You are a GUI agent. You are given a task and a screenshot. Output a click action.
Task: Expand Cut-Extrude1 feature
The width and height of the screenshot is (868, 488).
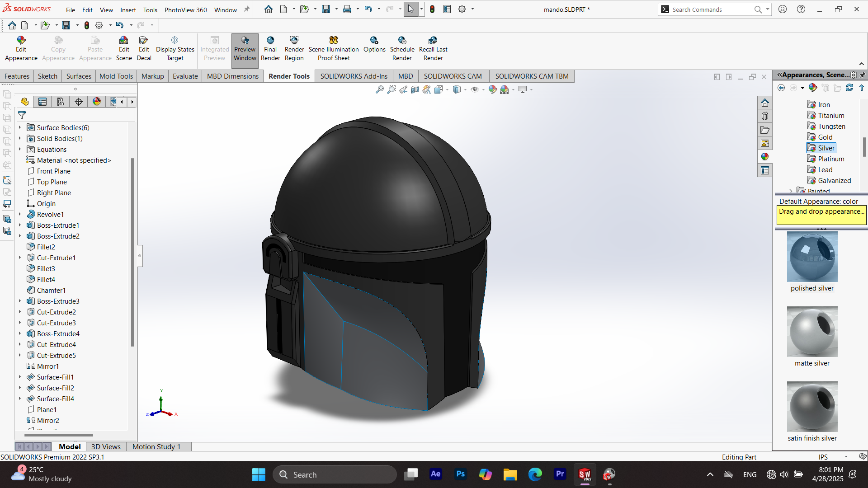(x=20, y=258)
